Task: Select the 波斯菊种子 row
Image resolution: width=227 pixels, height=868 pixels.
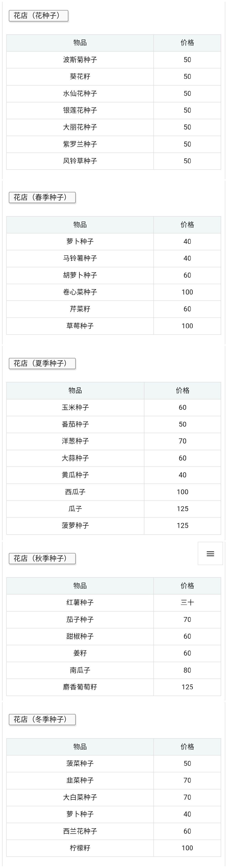Action: tap(114, 60)
